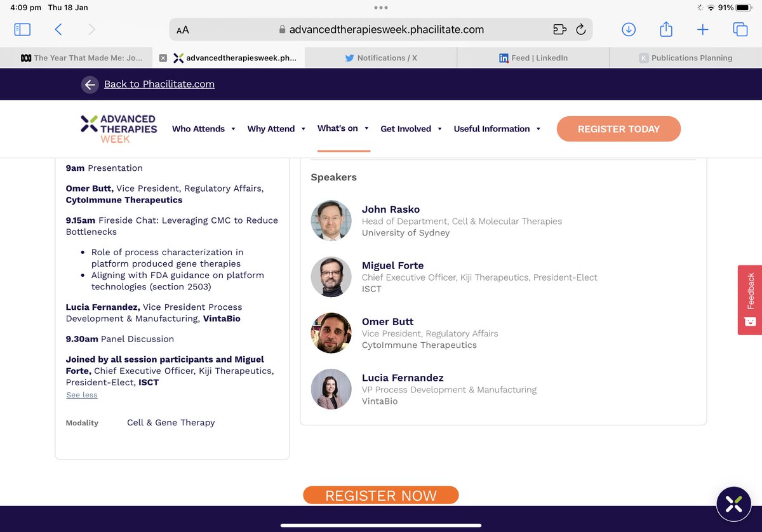Viewport: 762px width, 532px height.
Task: Click the 9.30am Panel Discussion entry
Action: pos(120,339)
